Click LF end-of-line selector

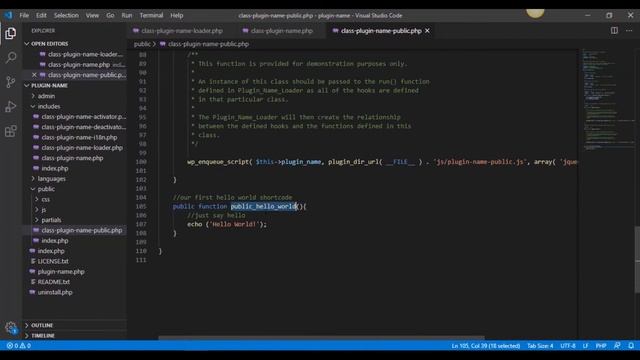[585, 346]
